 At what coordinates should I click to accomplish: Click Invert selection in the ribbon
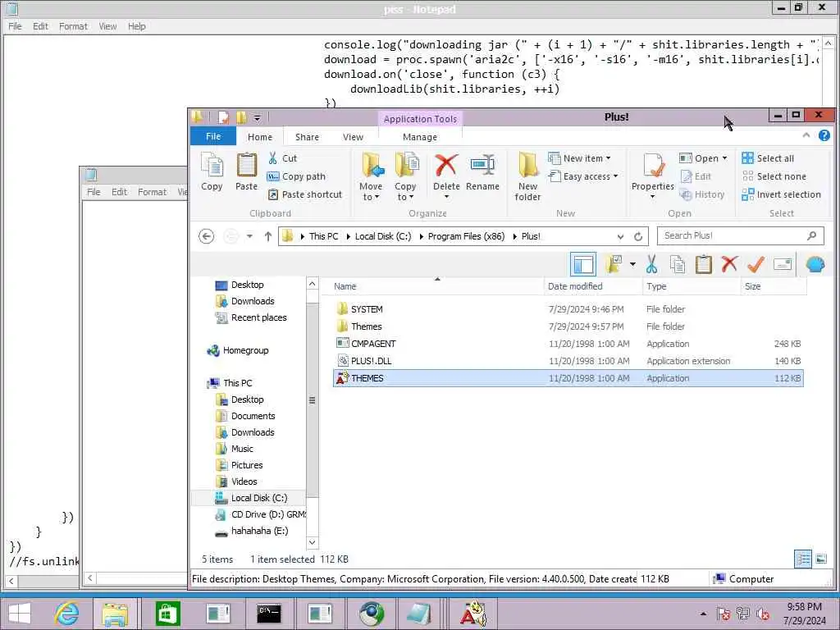point(782,194)
